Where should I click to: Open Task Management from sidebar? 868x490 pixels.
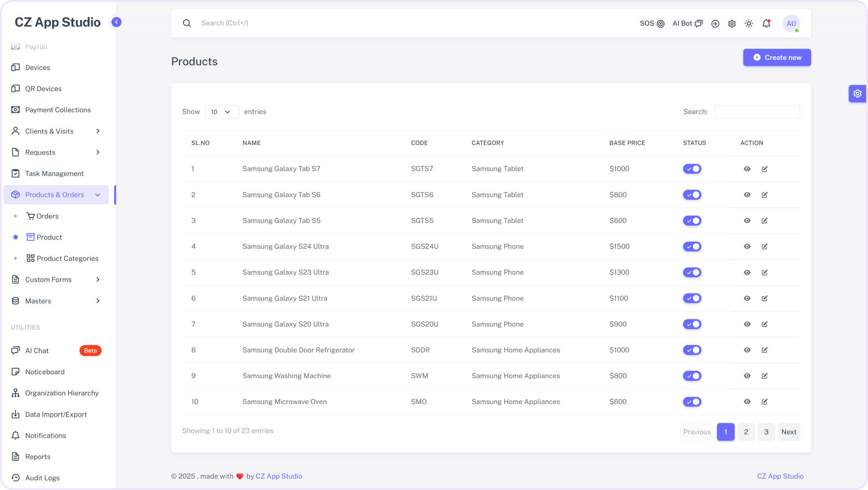point(54,173)
